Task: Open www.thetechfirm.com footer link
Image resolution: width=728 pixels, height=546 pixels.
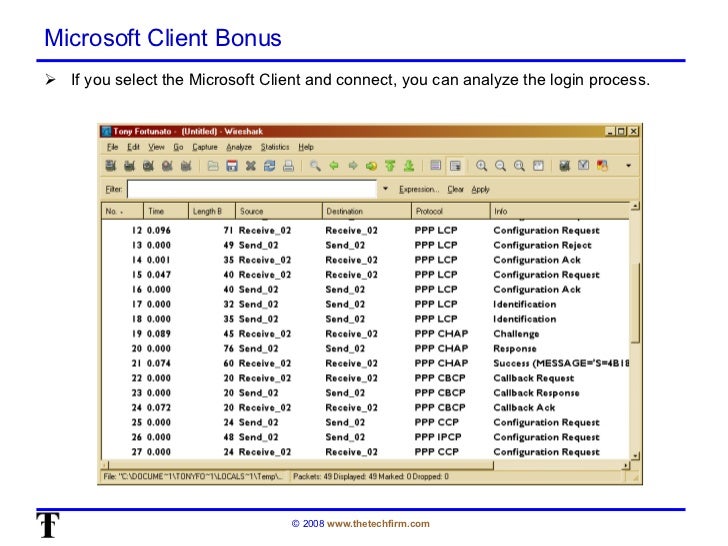Action: click(378, 524)
